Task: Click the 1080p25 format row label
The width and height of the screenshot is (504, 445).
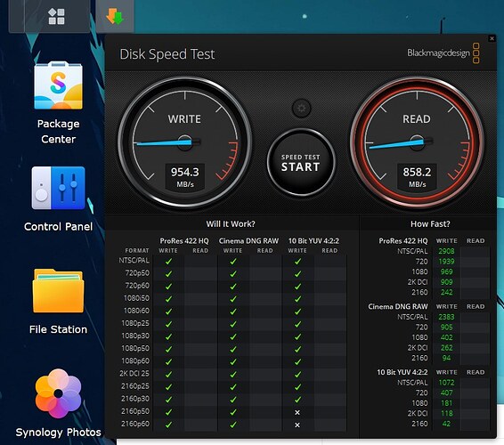Action: click(135, 323)
